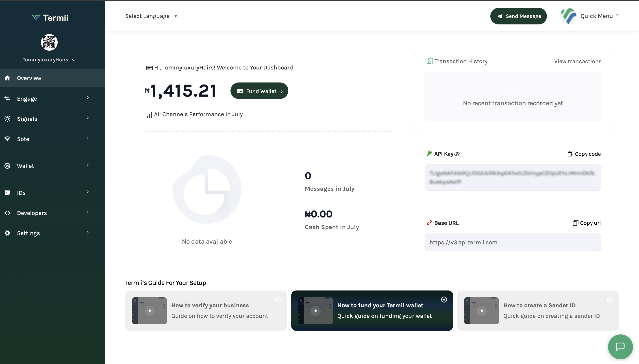Click the Cash Spent in July label

[x=332, y=227]
